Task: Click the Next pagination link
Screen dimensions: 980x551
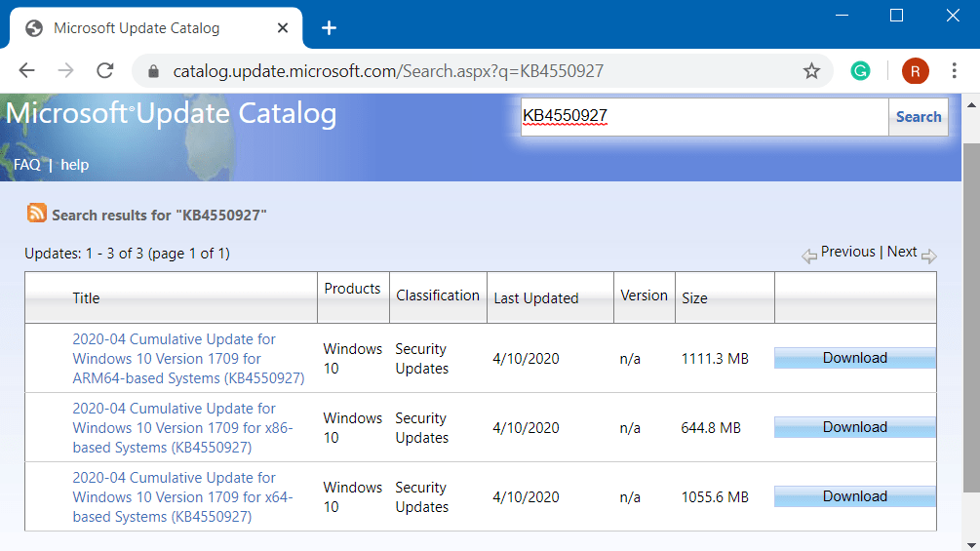Action: 902,252
